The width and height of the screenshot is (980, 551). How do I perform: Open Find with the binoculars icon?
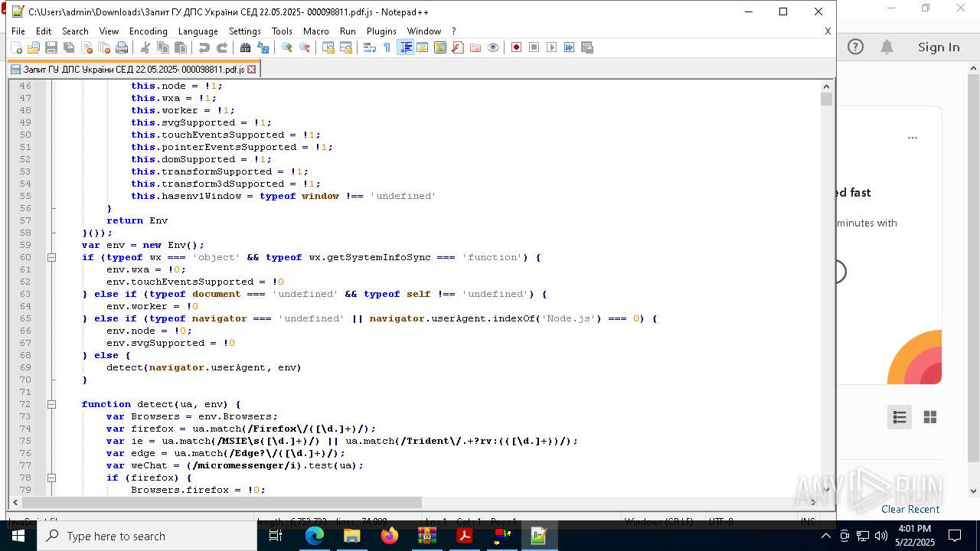tap(246, 47)
